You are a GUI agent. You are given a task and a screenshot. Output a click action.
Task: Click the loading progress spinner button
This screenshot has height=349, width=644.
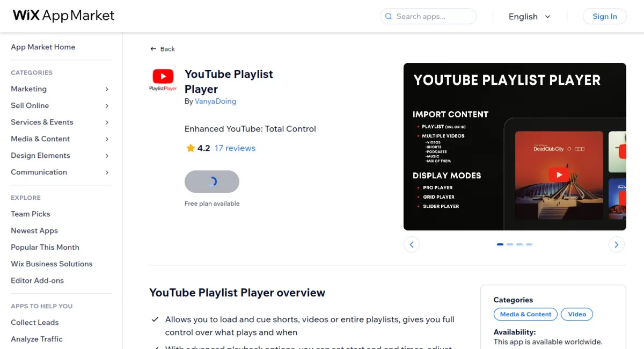(x=212, y=181)
